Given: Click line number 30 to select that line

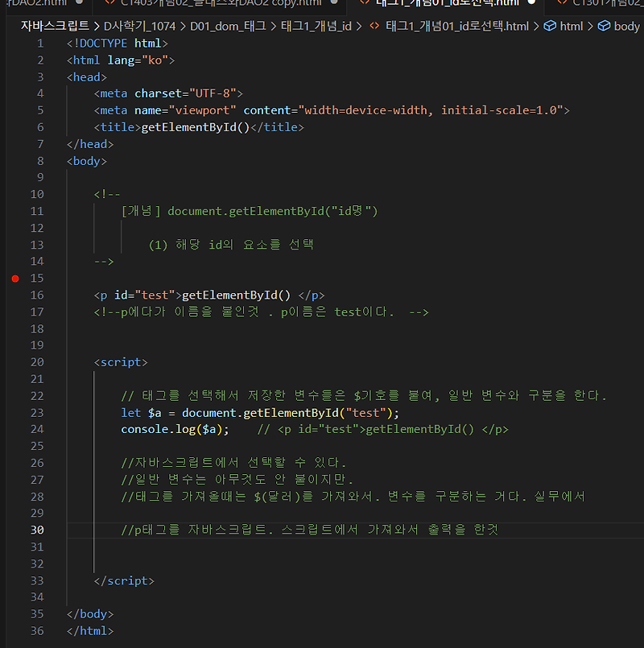Looking at the screenshot, I should (36, 530).
